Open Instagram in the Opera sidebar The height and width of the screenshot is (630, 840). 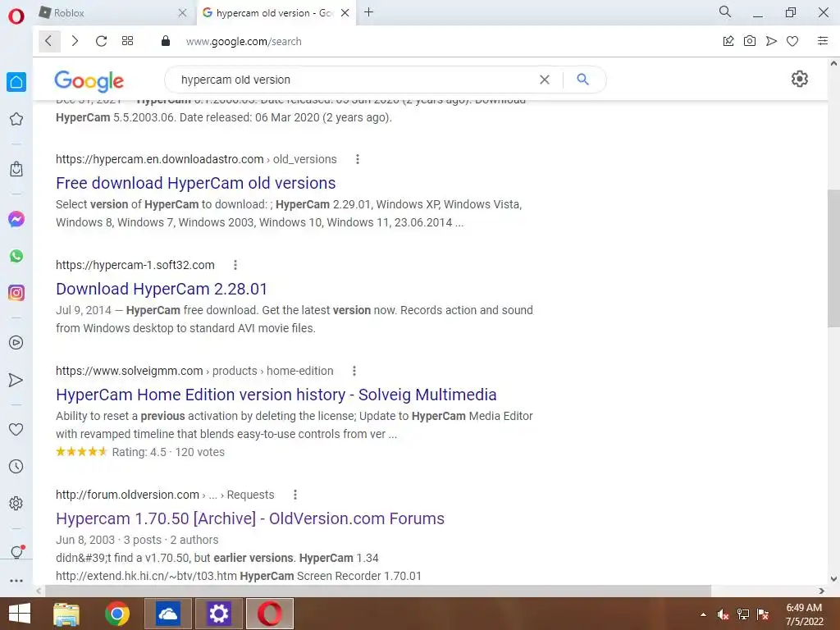point(16,293)
